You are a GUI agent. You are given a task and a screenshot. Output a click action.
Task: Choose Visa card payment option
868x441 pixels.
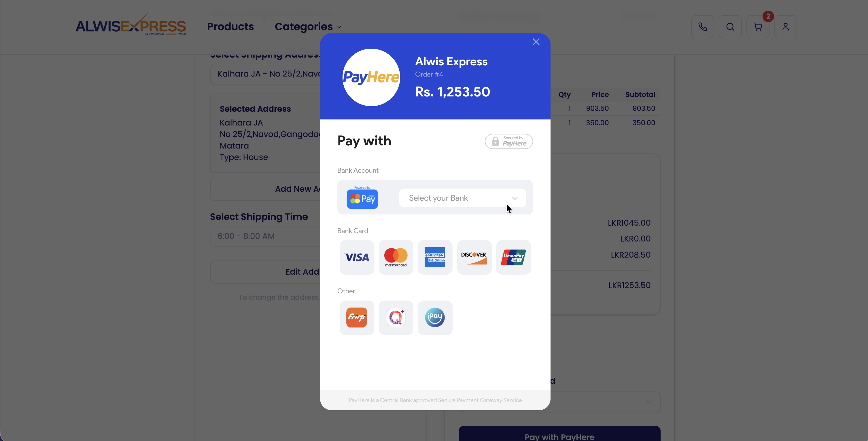356,257
